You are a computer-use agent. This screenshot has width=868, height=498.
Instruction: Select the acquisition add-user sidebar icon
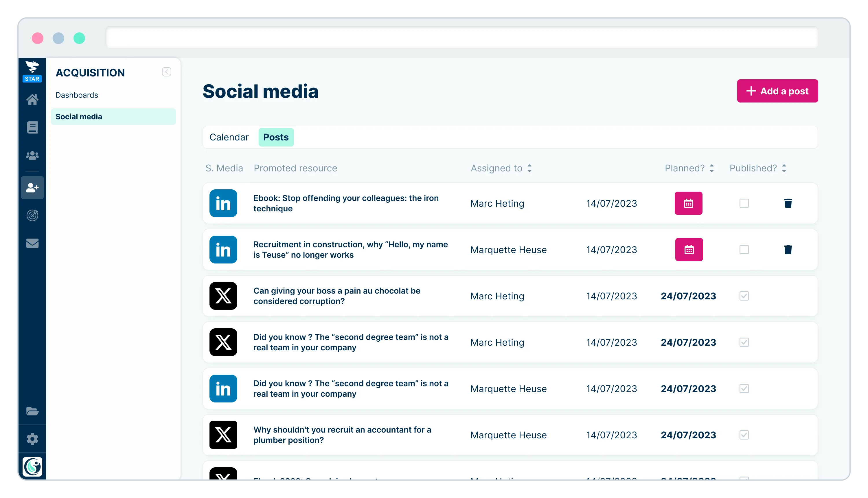coord(32,187)
